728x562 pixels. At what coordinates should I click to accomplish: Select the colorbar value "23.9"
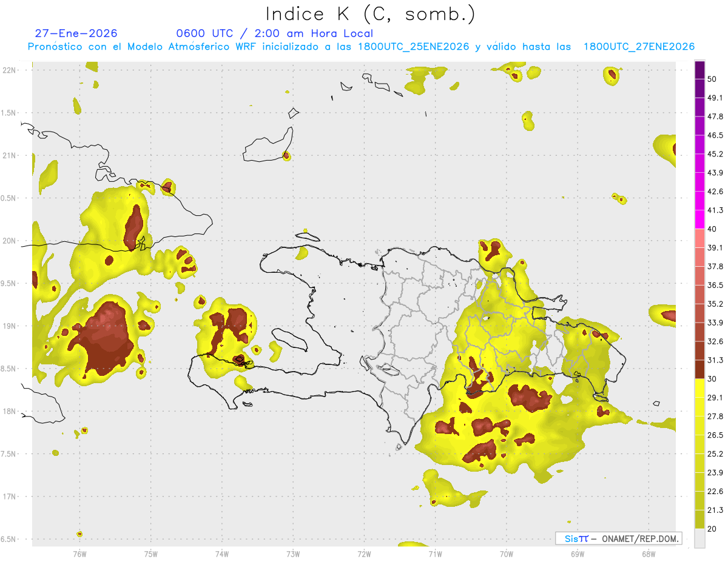point(715,473)
